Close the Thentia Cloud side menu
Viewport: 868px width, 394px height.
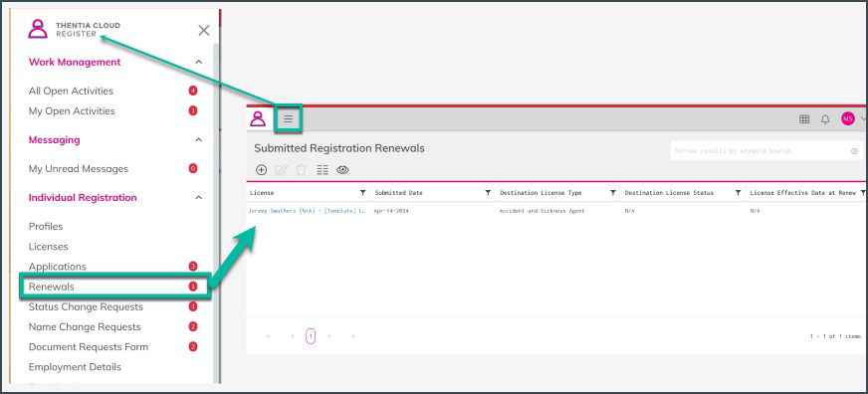(204, 31)
